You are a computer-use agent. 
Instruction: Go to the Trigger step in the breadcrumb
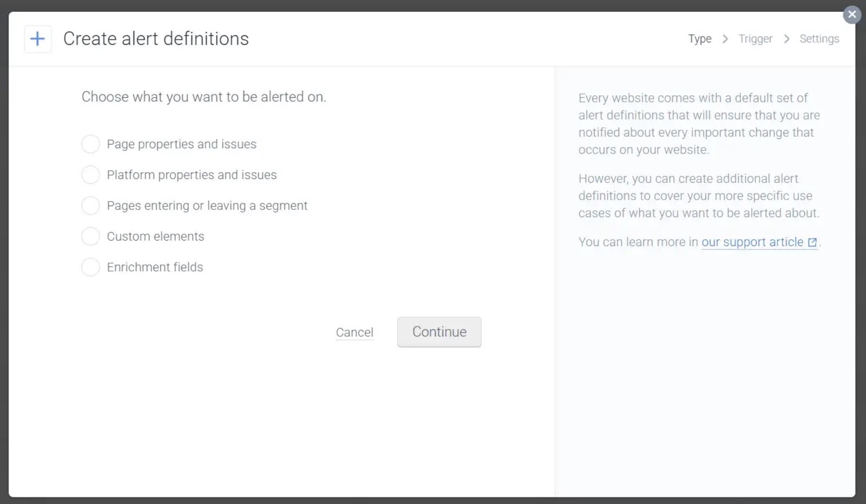click(x=756, y=38)
